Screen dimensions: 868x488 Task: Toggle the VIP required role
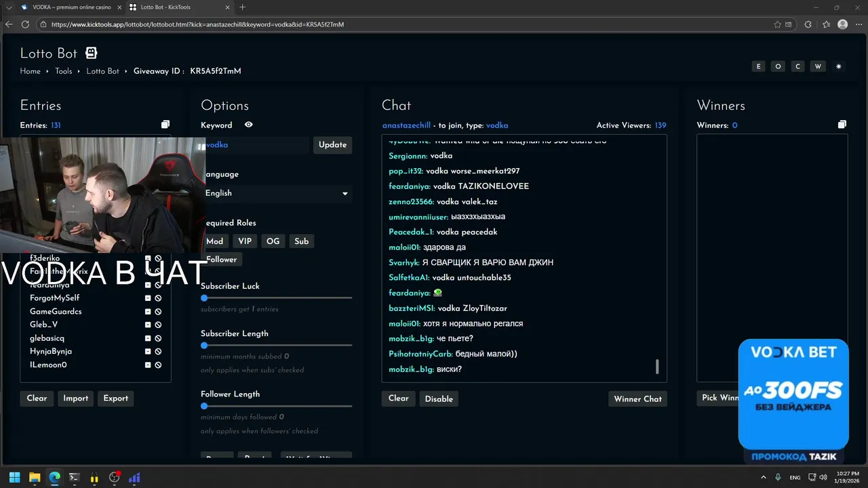click(245, 241)
